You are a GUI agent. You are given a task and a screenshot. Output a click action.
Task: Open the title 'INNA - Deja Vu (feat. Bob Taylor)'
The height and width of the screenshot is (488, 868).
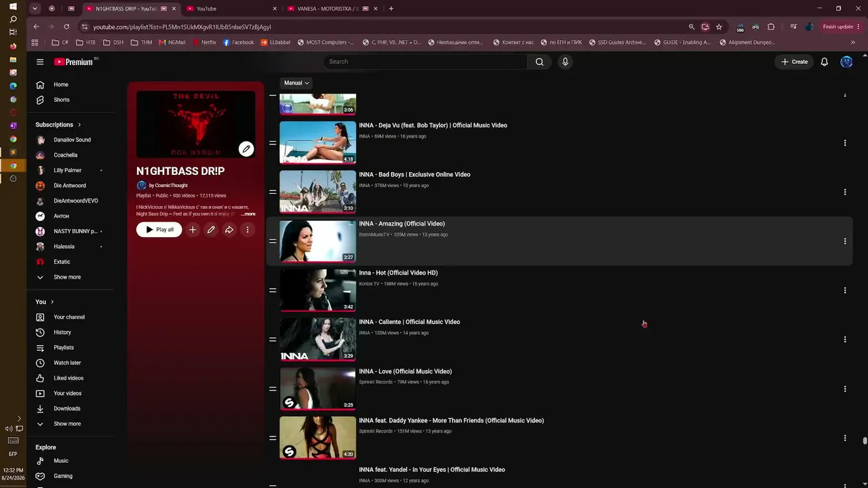click(x=433, y=125)
